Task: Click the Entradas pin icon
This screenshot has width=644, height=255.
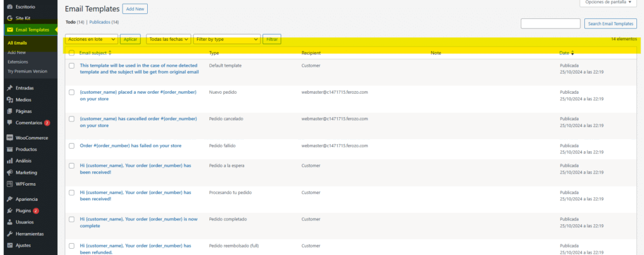Action: tap(10, 88)
